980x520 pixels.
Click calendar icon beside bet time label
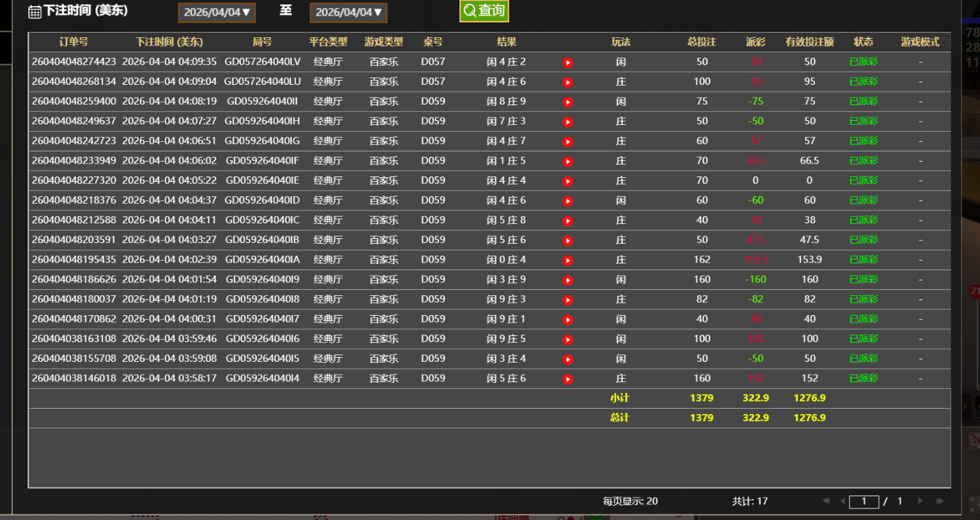tap(35, 12)
